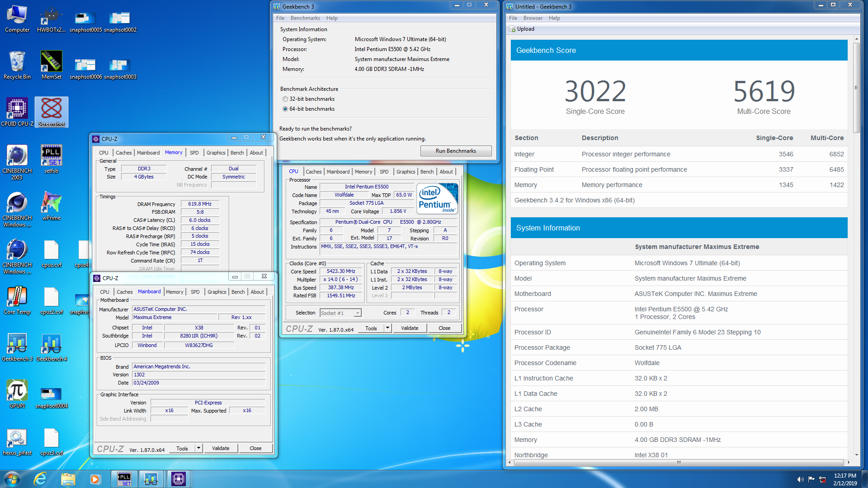Click Close in CPU-Z CPU window
Screen dimensions: 868x488
[444, 328]
